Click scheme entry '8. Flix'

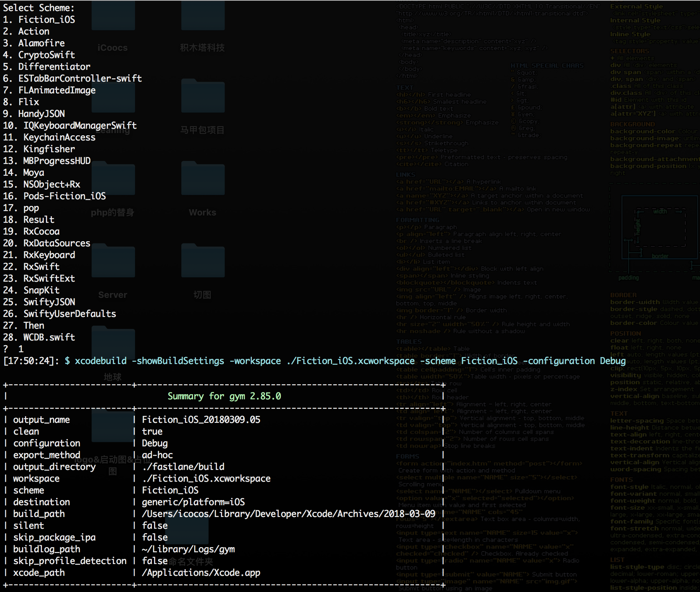click(21, 102)
